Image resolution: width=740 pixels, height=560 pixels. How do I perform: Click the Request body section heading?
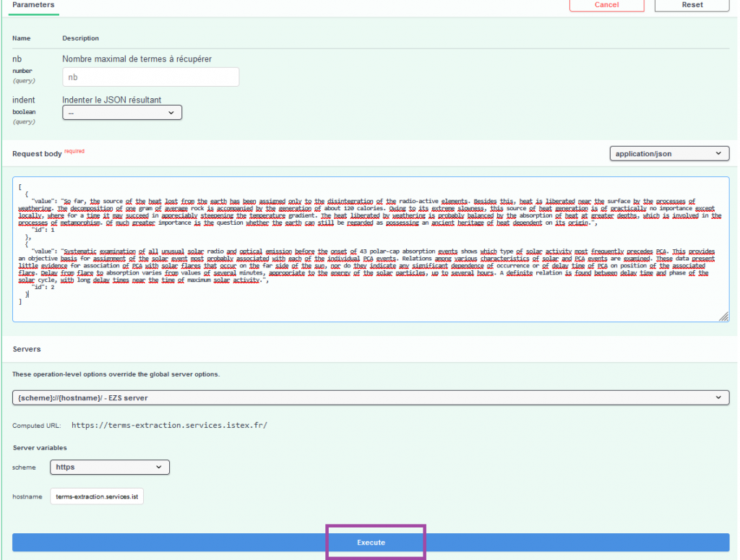(37, 153)
